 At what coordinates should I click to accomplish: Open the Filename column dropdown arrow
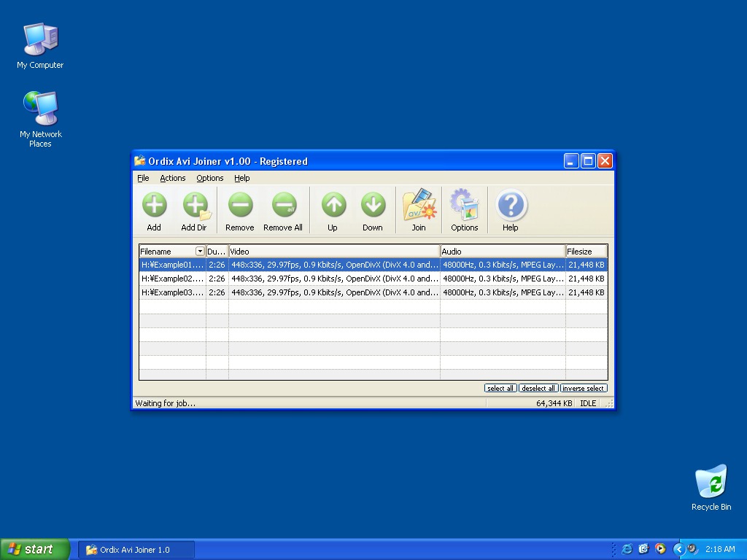(200, 252)
